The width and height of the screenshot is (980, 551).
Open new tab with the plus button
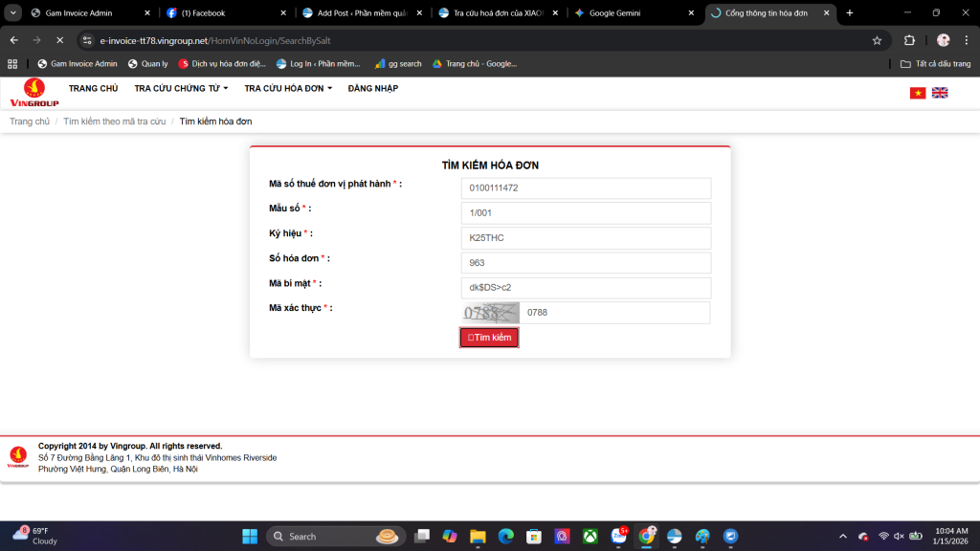[x=849, y=13]
